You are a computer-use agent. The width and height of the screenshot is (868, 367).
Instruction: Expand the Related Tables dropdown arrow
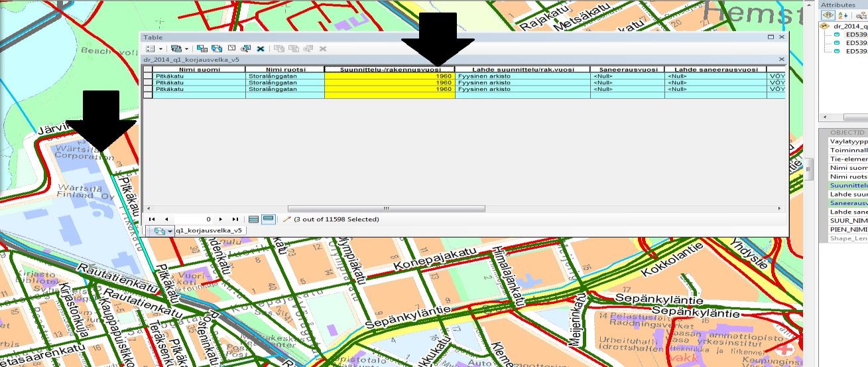pyautogui.click(x=187, y=49)
